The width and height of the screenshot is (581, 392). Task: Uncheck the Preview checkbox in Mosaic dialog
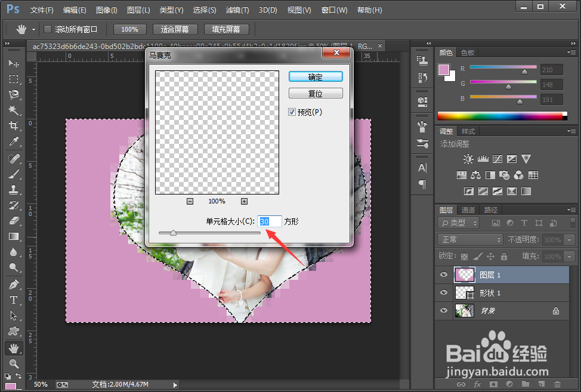coord(292,112)
